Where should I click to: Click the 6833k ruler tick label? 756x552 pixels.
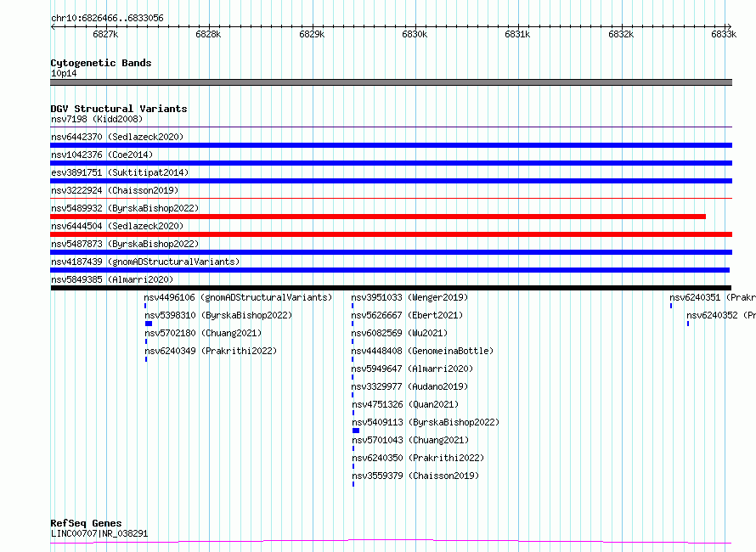tap(724, 34)
